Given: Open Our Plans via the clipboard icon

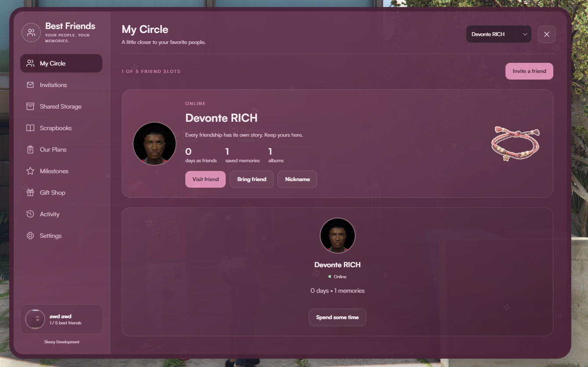Looking at the screenshot, I should pos(30,149).
